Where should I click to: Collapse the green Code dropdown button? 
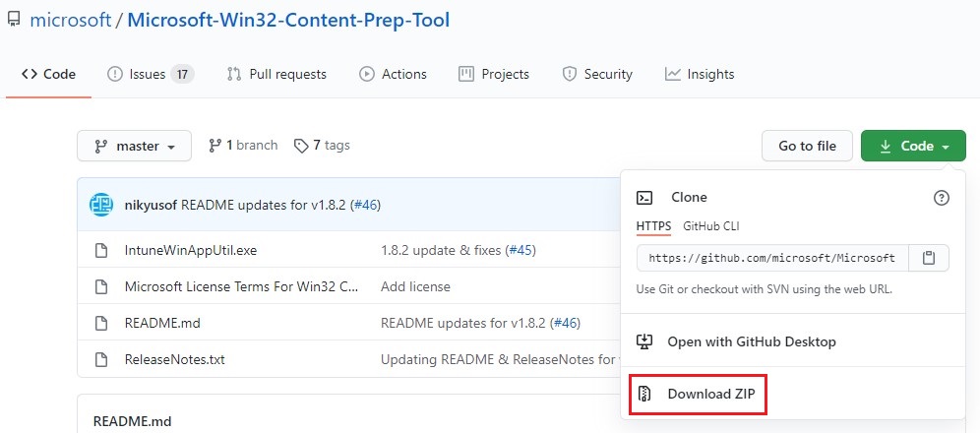pyautogui.click(x=912, y=146)
